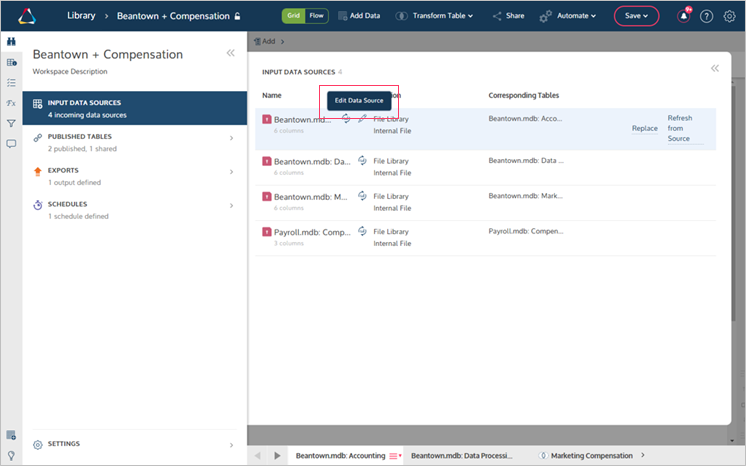Open the table info sidebar icon
Image resolution: width=746 pixels, height=466 pixels.
11,62
